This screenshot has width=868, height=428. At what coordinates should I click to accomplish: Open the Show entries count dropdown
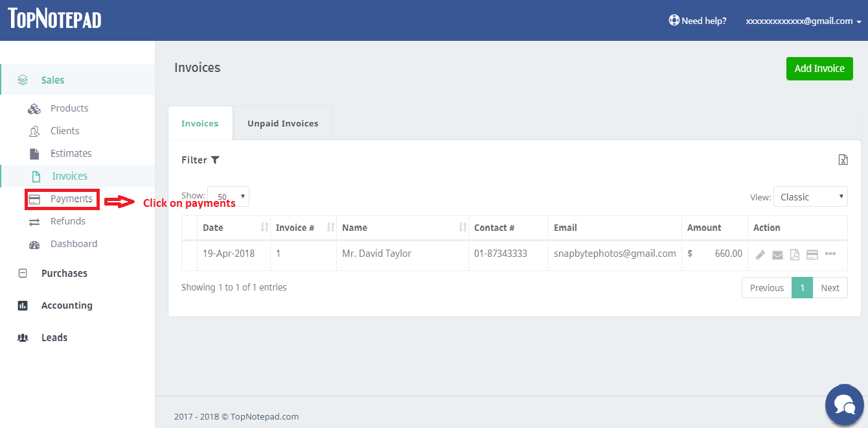pos(228,196)
